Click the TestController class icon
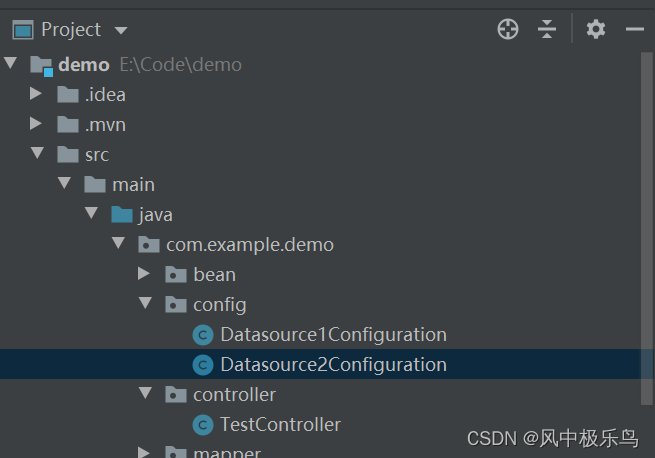655x458 pixels. 203,425
